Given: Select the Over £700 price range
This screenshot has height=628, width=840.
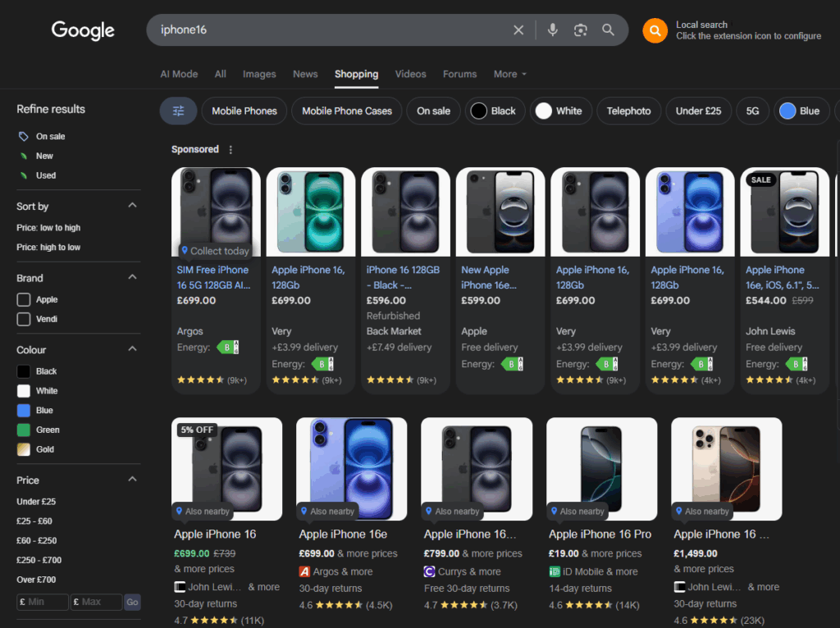Looking at the screenshot, I should pos(36,580).
